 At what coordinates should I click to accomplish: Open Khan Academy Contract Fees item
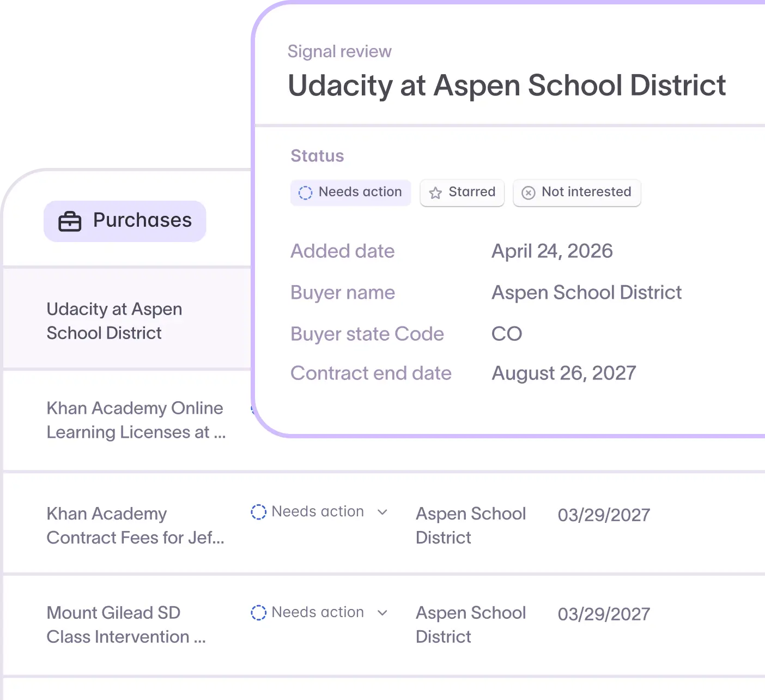tap(136, 526)
